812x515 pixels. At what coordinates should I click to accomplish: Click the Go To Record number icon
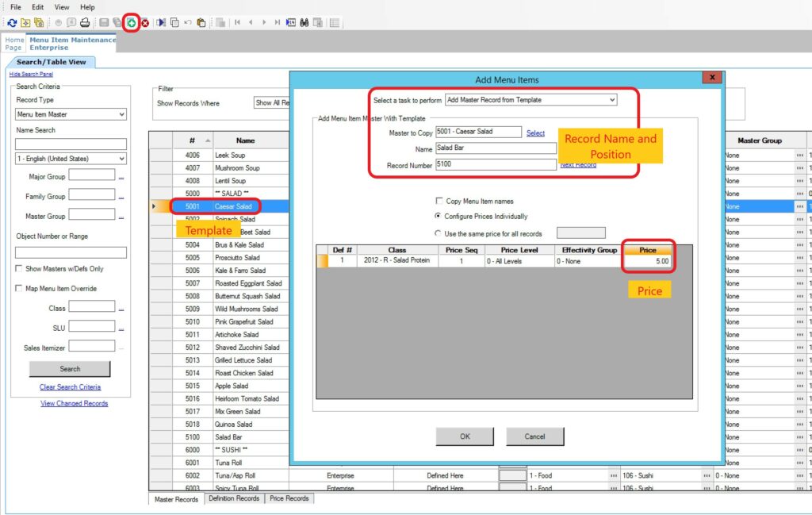pos(291,23)
